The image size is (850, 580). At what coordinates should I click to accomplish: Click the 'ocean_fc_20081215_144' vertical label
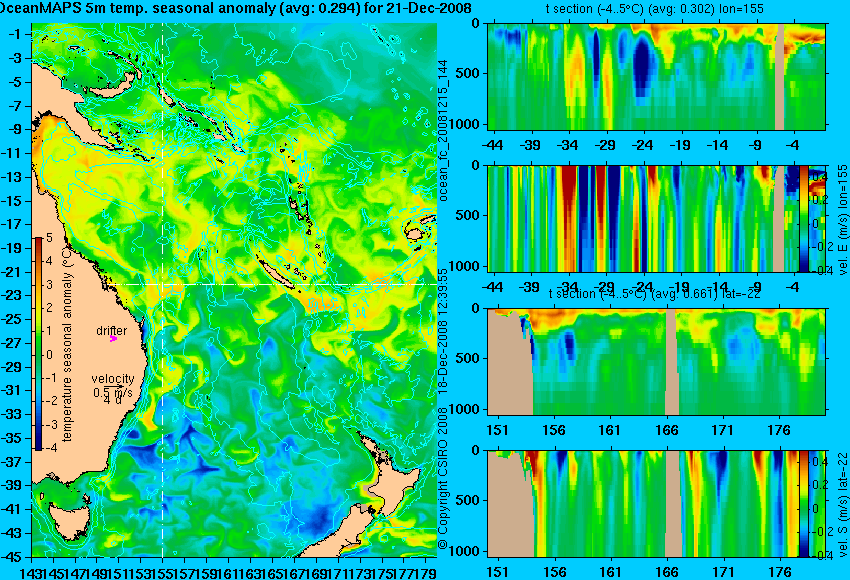point(443,131)
